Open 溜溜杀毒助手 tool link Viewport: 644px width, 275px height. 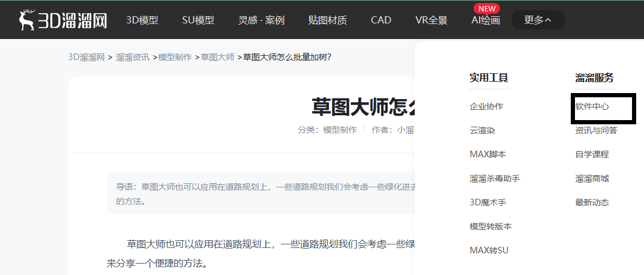495,178
